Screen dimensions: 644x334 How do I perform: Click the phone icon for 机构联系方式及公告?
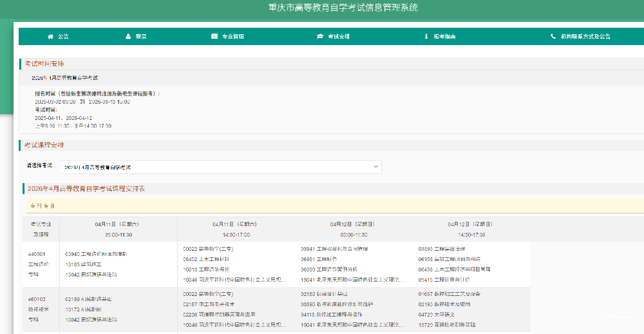[553, 37]
